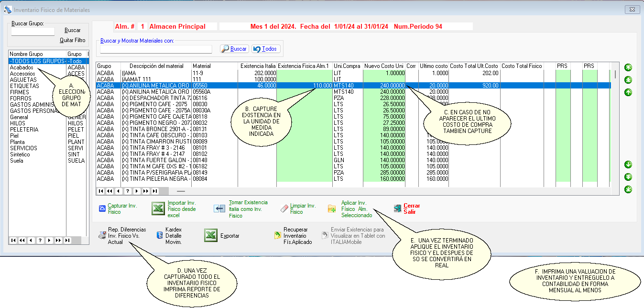Import physical inventory from Excel
Screen dimensions: 644x308
[158, 209]
